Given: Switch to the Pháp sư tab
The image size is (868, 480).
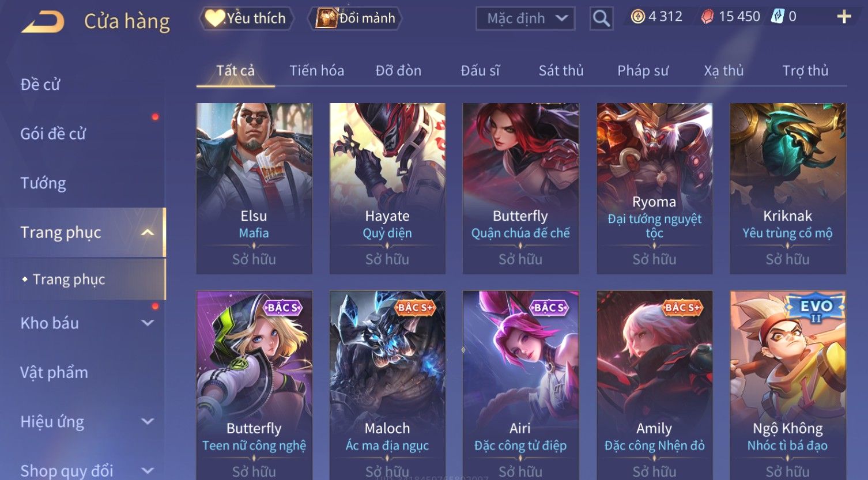Looking at the screenshot, I should pyautogui.click(x=643, y=71).
